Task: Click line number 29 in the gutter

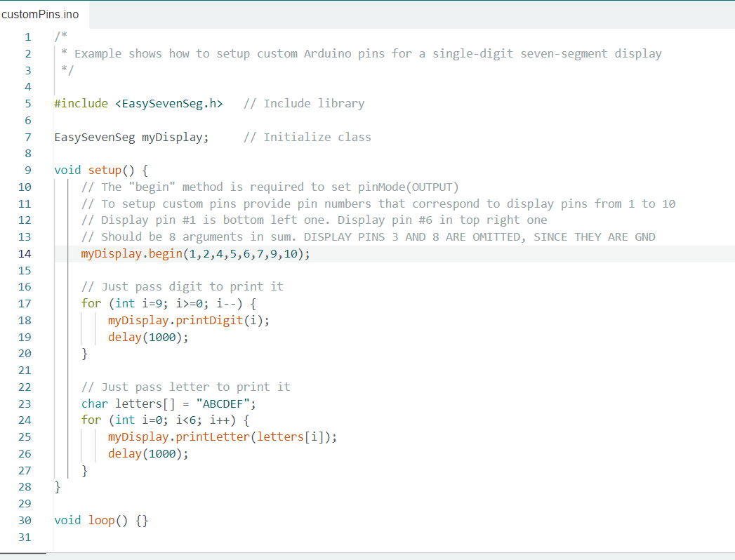Action: 25,504
